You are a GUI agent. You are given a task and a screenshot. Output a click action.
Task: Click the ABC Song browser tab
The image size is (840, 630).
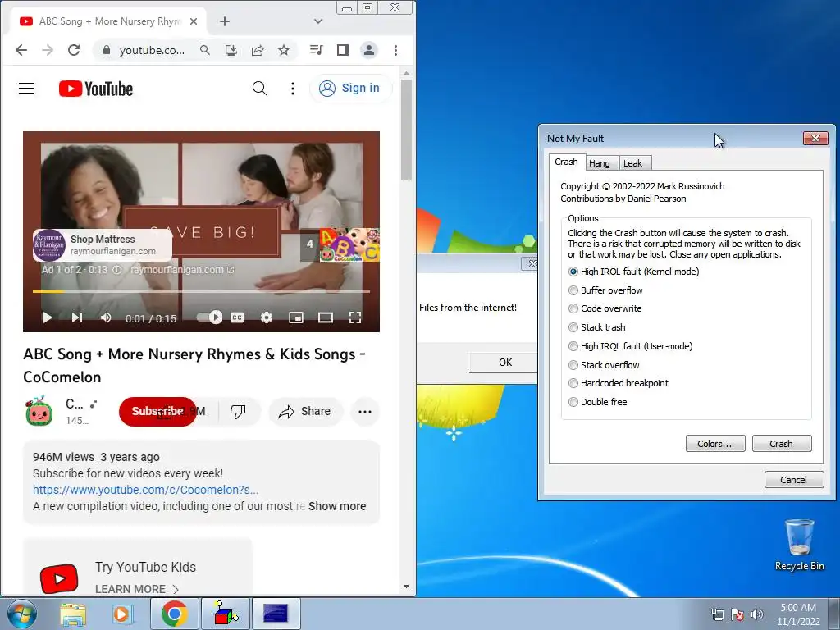pos(107,21)
